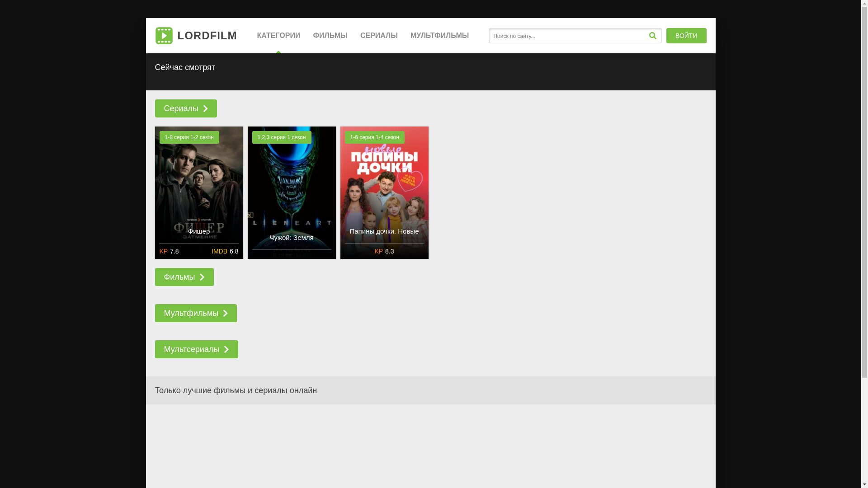Expand the Мультфильмы section button

[x=196, y=313]
